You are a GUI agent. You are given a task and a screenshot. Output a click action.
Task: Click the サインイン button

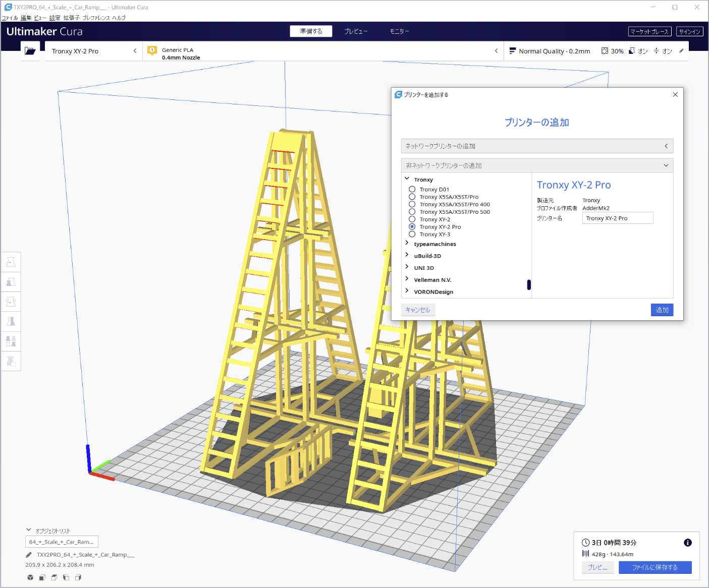coord(689,31)
